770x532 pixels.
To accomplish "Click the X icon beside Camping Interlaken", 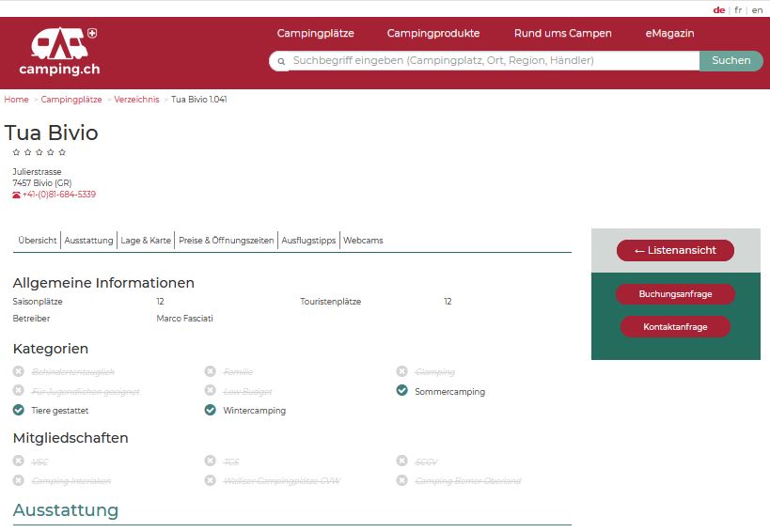I will click(19, 480).
